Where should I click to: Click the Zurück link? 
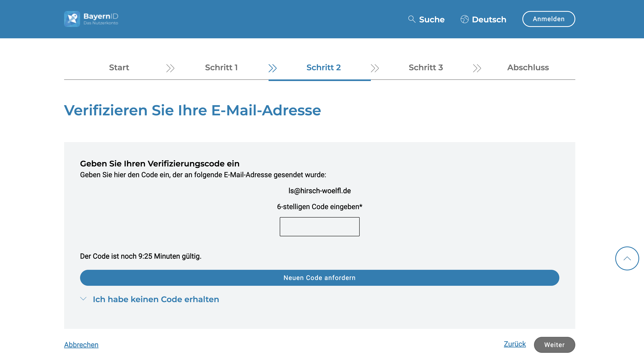point(515,344)
